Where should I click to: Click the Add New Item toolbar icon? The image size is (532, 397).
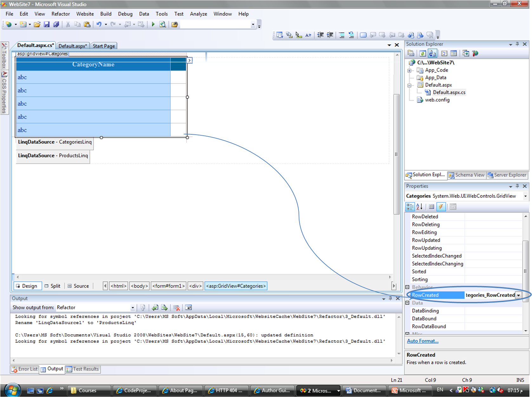23,24
